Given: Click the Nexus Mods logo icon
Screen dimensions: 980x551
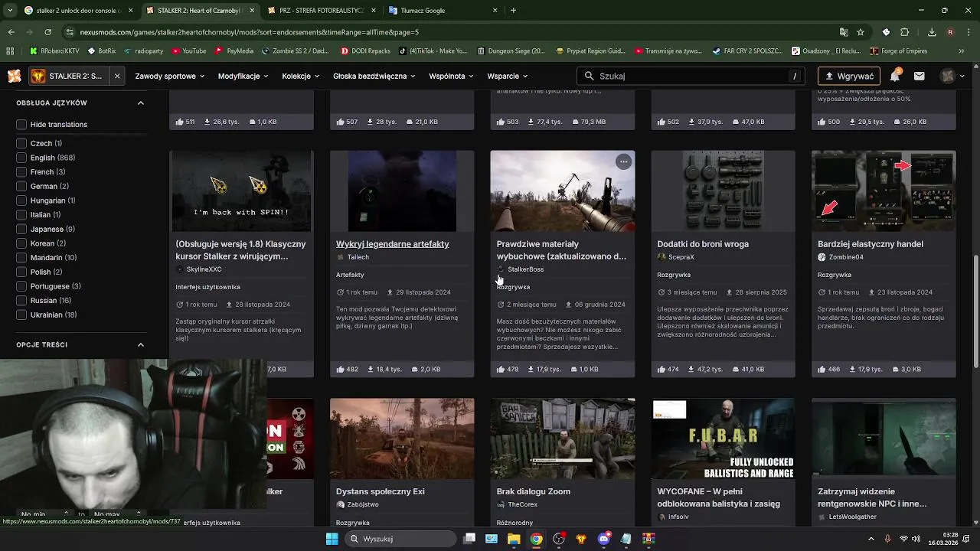Looking at the screenshot, I should [14, 76].
